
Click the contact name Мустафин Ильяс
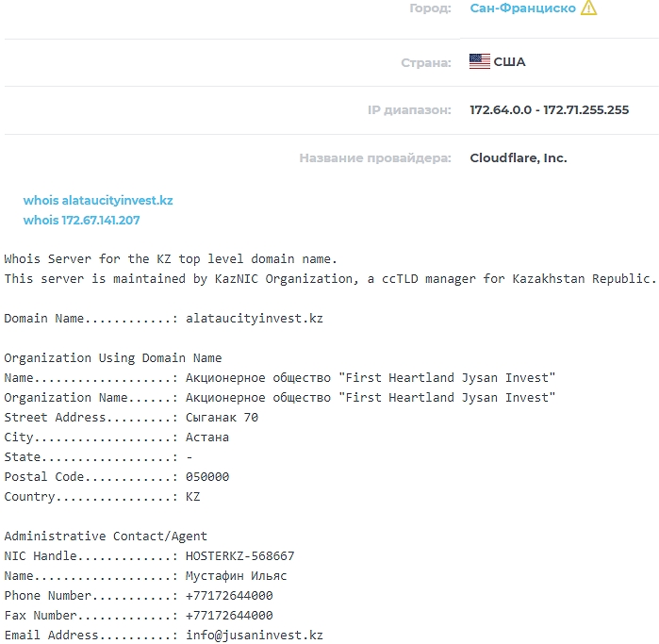[236, 576]
